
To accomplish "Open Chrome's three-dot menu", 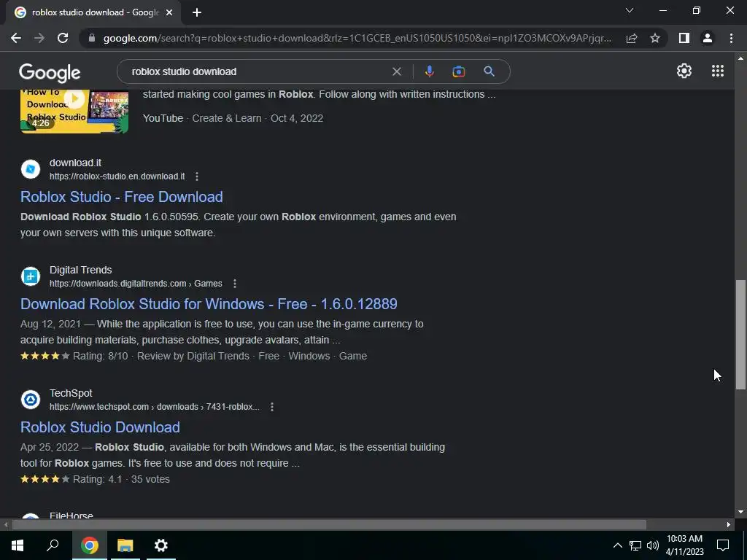I will [731, 38].
